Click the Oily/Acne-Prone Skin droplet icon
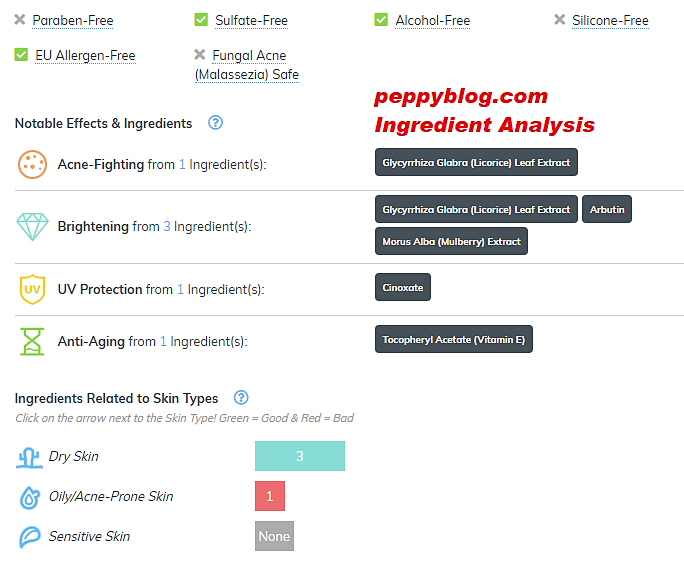This screenshot has width=684, height=563. pos(29,497)
